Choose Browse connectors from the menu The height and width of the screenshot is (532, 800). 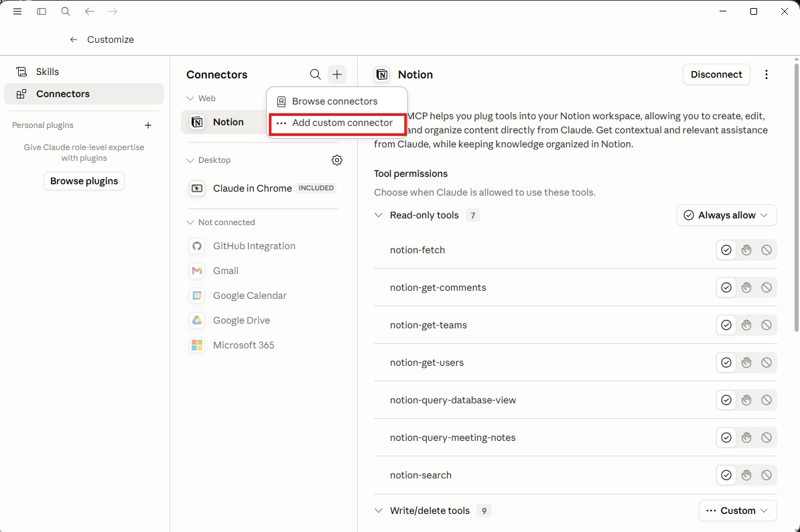coord(337,101)
